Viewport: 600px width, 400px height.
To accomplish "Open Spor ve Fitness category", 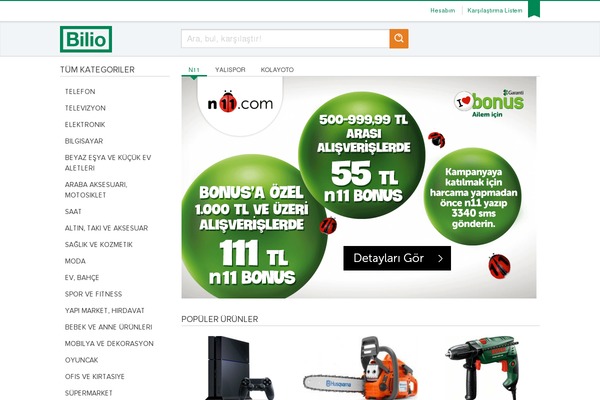I will click(x=93, y=294).
